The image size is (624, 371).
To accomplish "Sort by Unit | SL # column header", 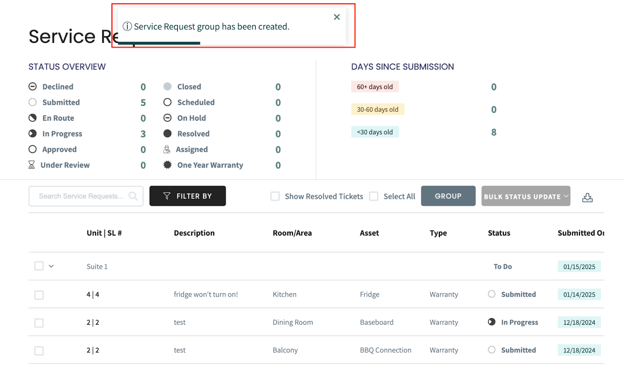I will 104,233.
